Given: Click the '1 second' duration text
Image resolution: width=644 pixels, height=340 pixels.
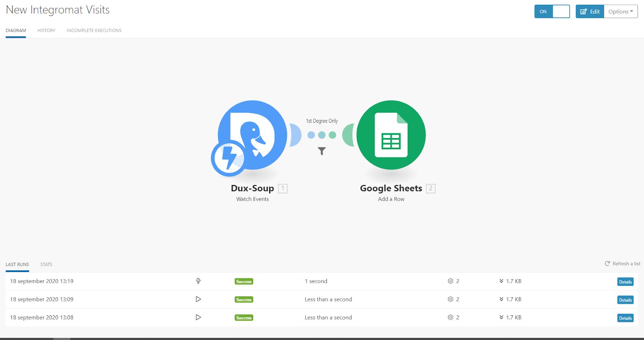Looking at the screenshot, I should pyautogui.click(x=316, y=281).
